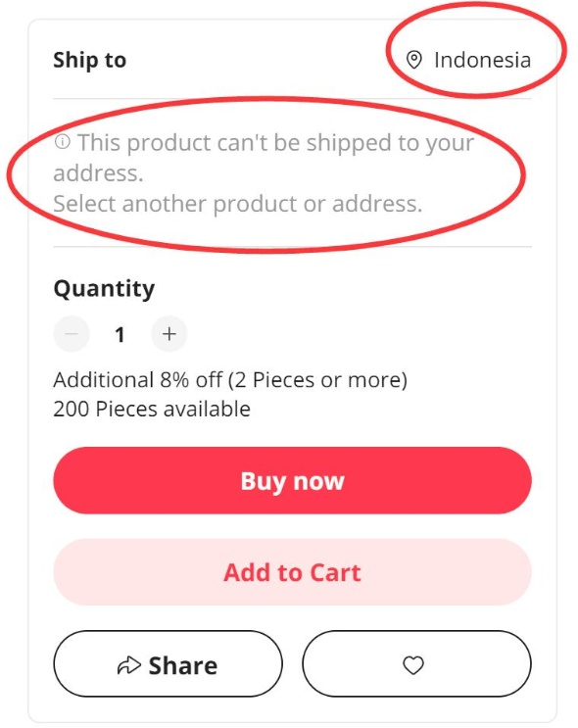Select the quantity value field showing 1
This screenshot has height=728, width=578.
[x=120, y=335]
